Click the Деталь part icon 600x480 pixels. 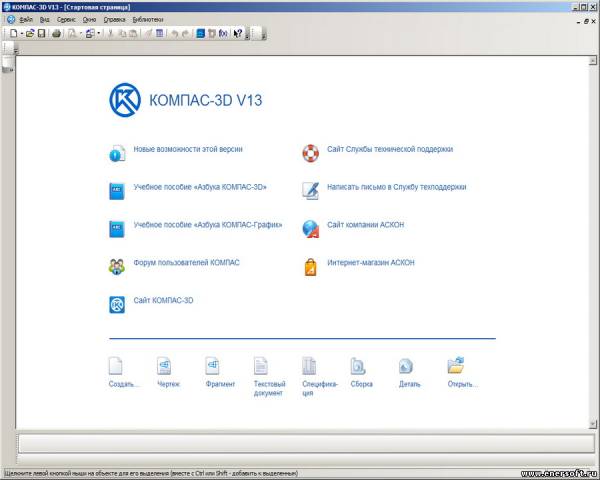point(406,366)
